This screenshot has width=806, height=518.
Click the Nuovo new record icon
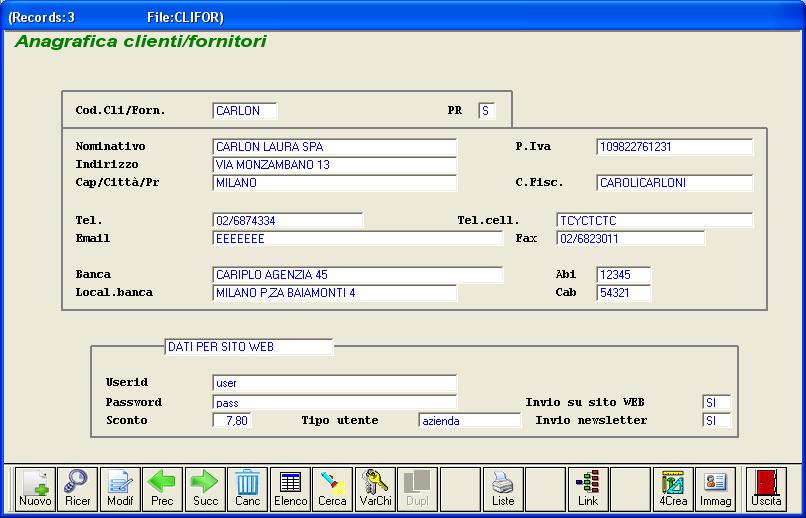[35, 489]
